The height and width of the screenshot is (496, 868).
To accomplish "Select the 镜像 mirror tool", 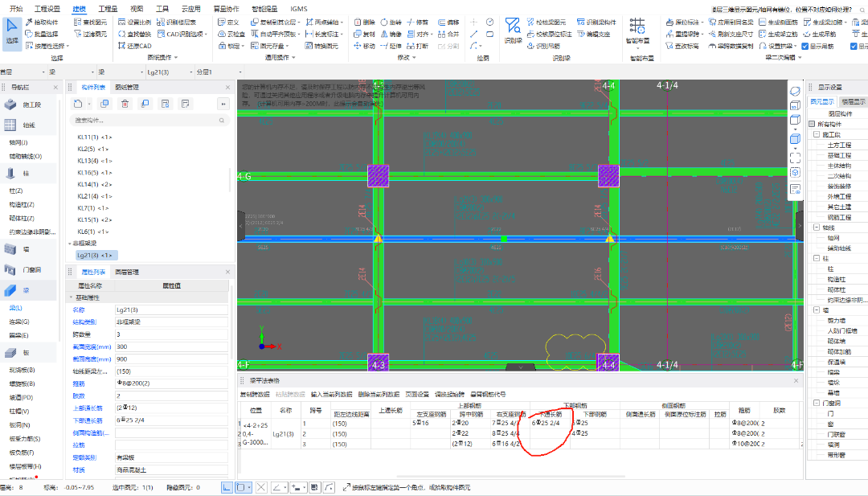I will (391, 34).
